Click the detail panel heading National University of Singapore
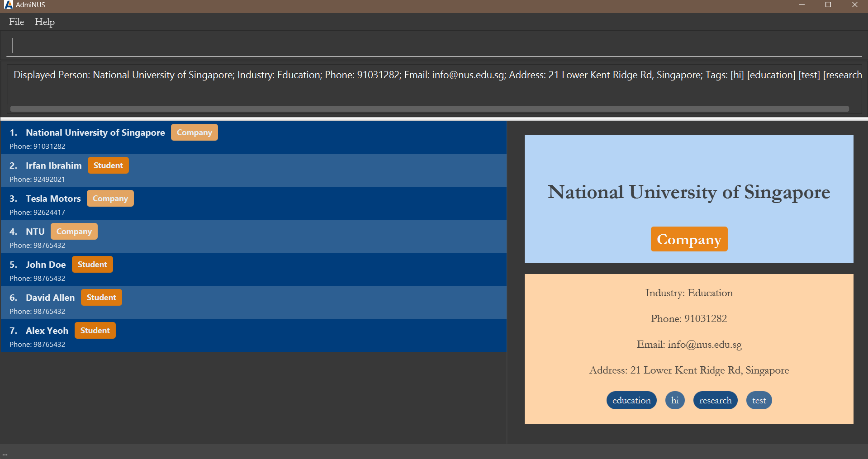The width and height of the screenshot is (868, 459). tap(689, 192)
